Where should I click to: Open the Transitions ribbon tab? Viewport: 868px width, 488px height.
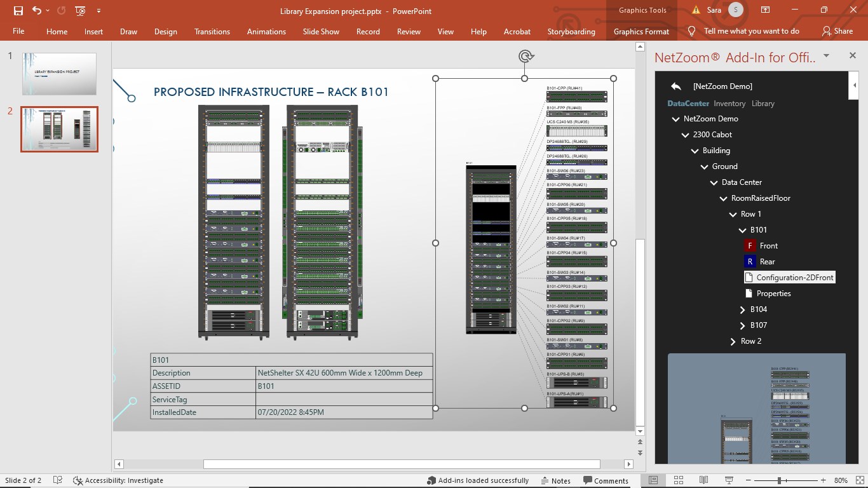[212, 32]
